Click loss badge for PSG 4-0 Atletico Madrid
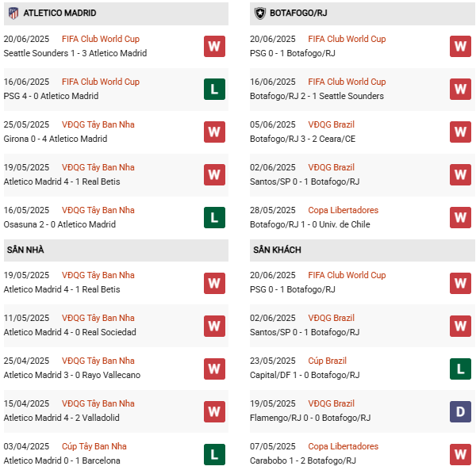The width and height of the screenshot is (476, 470). click(214, 89)
